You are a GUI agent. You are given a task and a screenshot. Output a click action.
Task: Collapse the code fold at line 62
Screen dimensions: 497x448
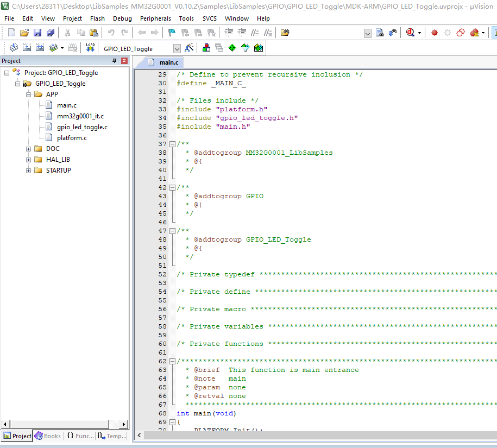[172, 361]
